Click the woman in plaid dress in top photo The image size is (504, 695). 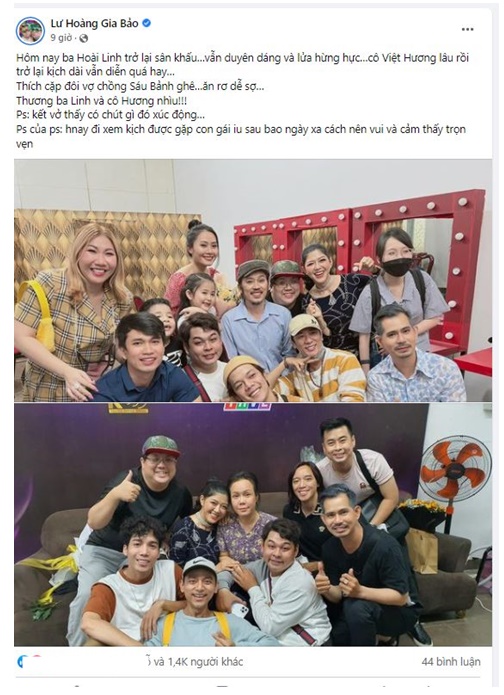(71, 310)
